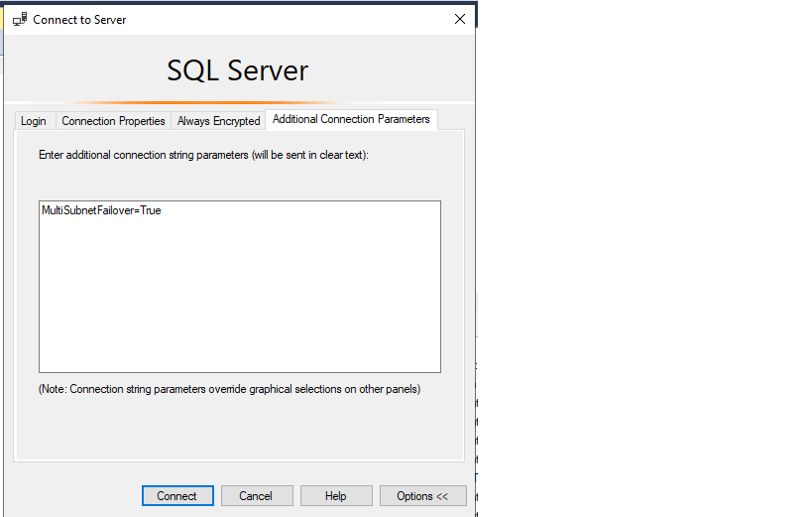Click the Connect to Server window icon

coord(20,19)
